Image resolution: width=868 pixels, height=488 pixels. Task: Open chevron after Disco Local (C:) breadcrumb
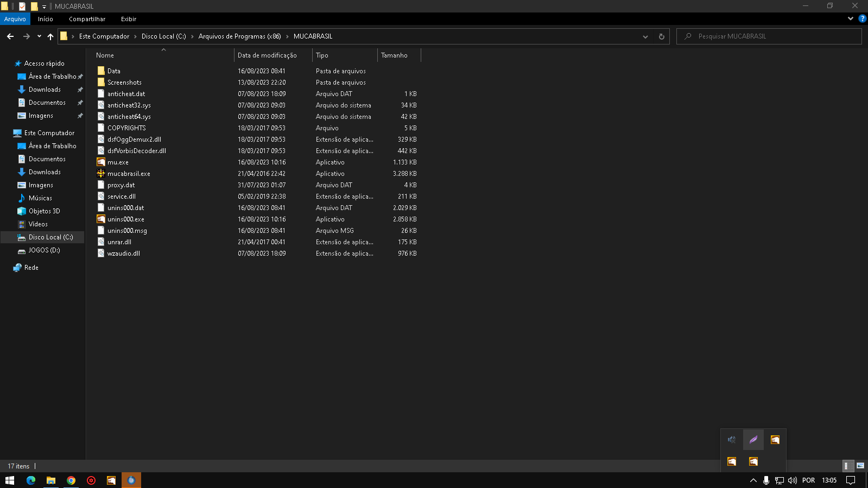192,36
